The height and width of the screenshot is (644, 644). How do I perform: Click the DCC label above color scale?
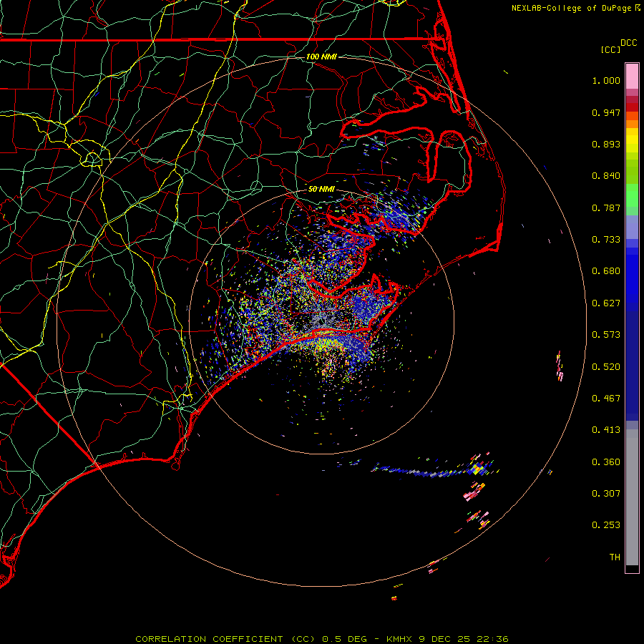point(629,42)
